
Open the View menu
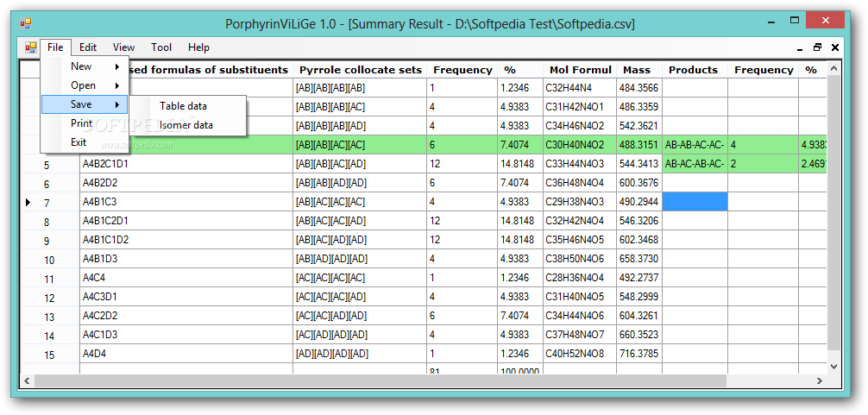pyautogui.click(x=123, y=47)
